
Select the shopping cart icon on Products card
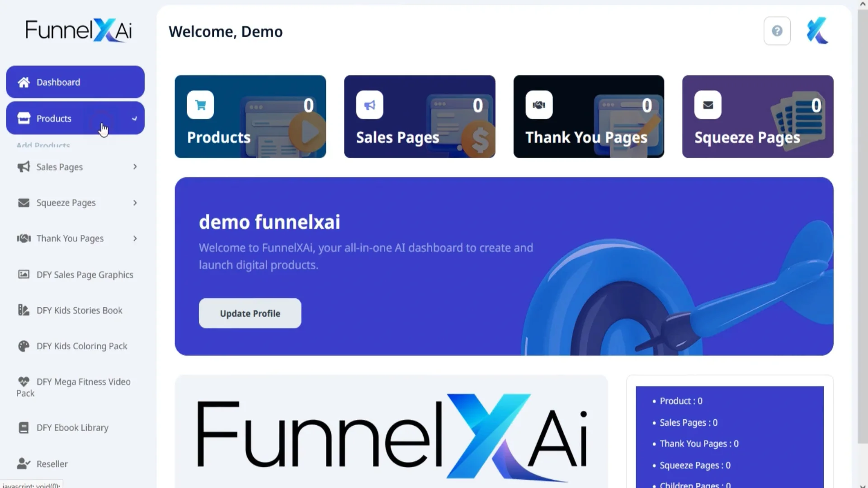pyautogui.click(x=200, y=104)
